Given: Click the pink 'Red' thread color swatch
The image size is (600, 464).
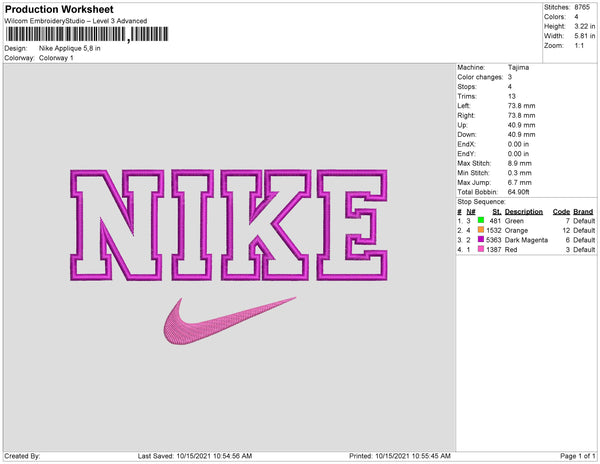Looking at the screenshot, I should 481,249.
